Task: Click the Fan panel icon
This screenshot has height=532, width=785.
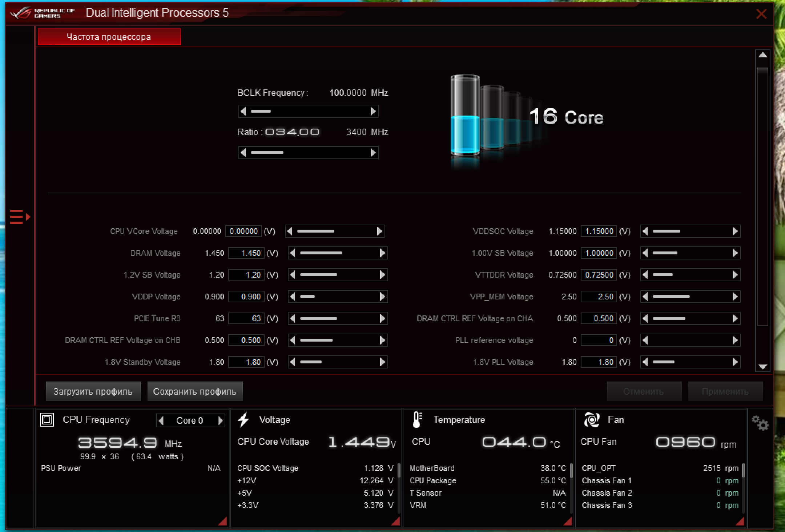Action: click(x=591, y=420)
